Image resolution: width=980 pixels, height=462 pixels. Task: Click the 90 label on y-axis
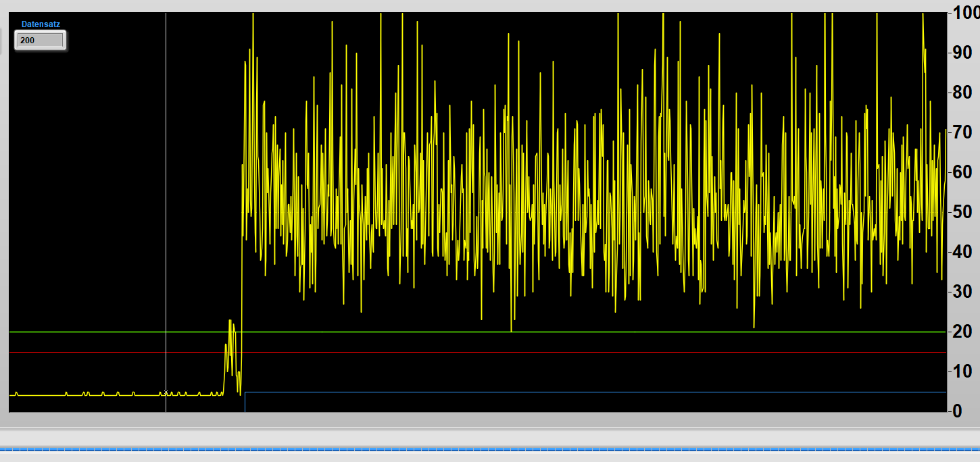point(962,53)
